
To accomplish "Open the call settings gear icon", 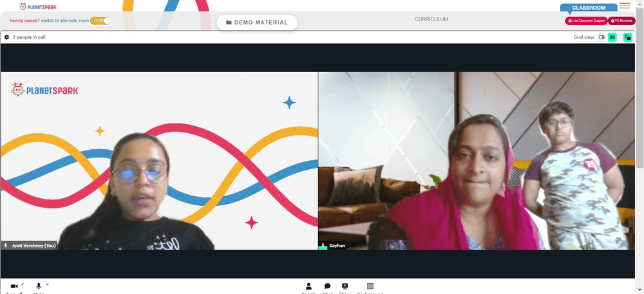I will pos(6,37).
